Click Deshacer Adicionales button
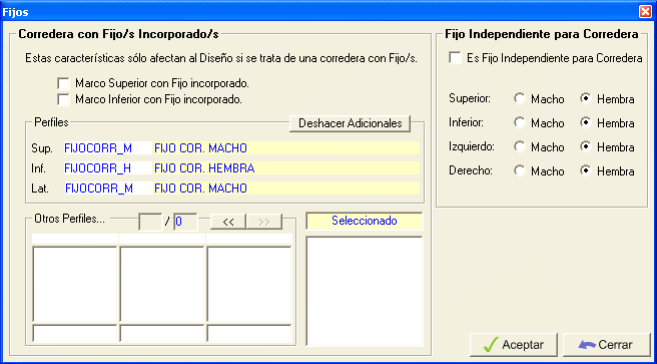The image size is (657, 364). 350,124
